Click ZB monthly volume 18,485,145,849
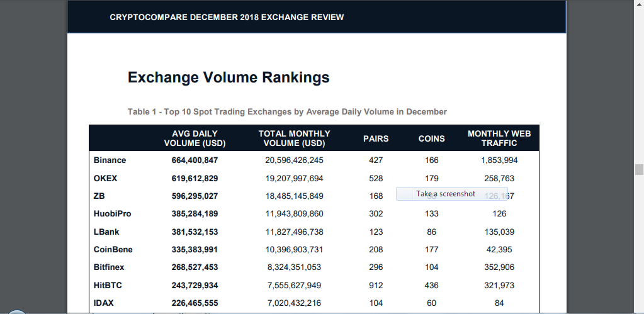The height and width of the screenshot is (314, 644). pos(294,196)
